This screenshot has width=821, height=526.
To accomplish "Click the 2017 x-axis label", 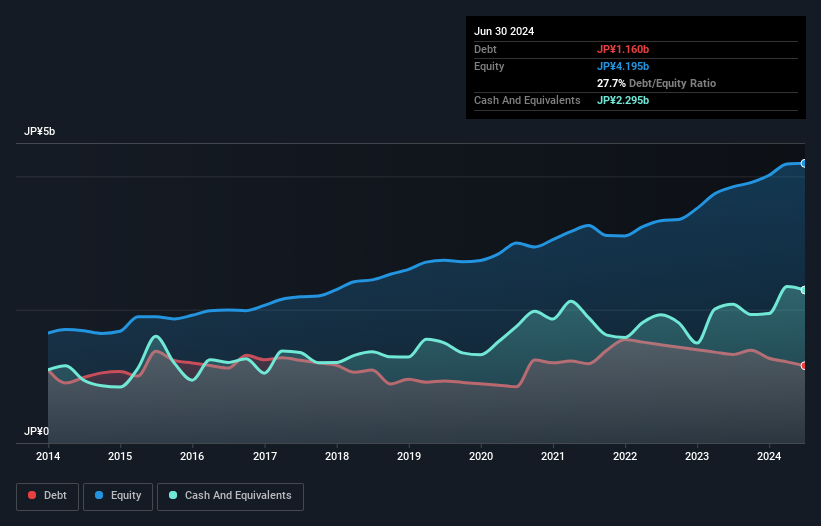I will pyautogui.click(x=265, y=456).
